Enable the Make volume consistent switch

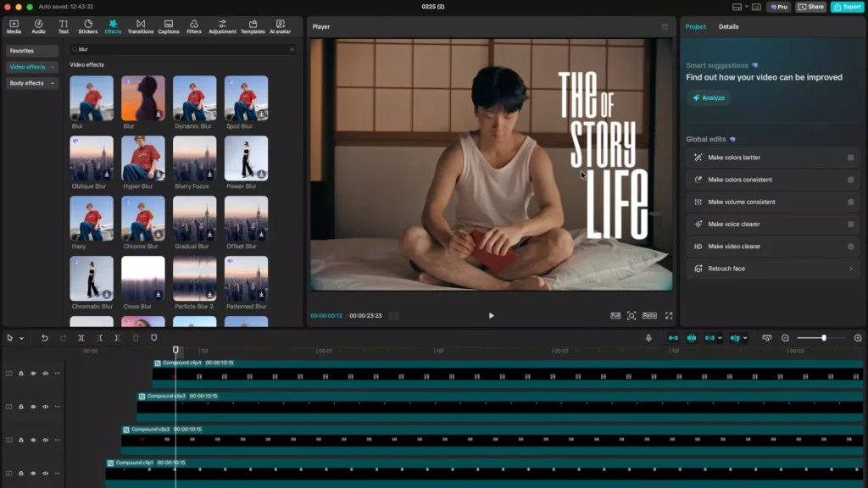[x=849, y=202]
